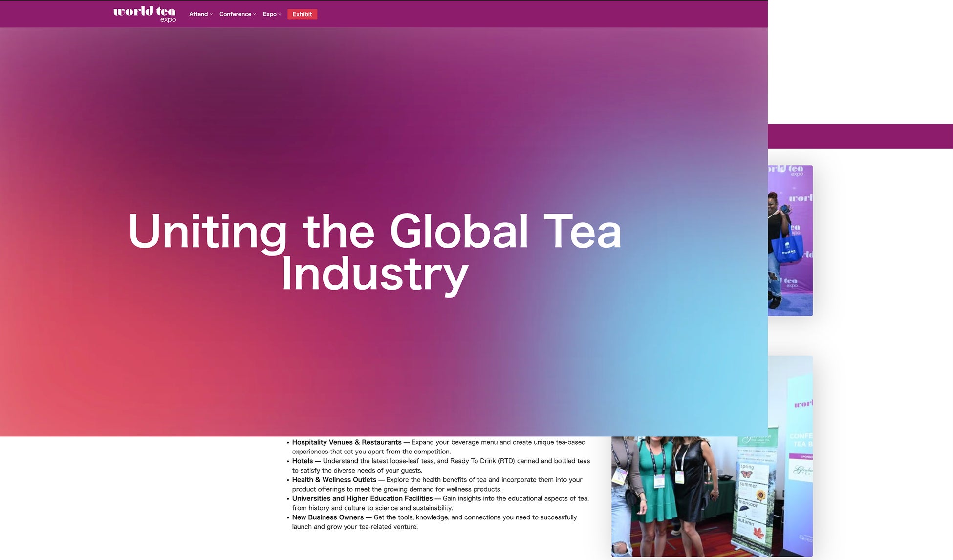Expand the chevron beside Attend
Viewport: 953px width, 560px height.
[x=211, y=14]
